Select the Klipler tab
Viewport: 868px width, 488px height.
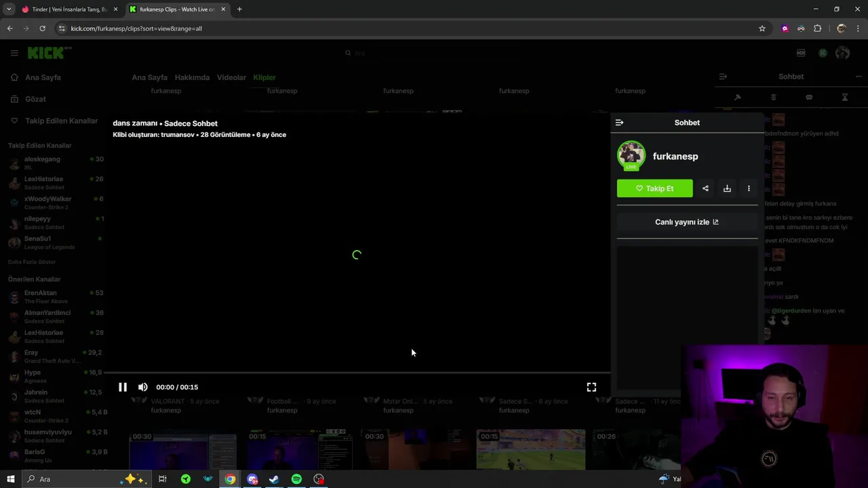click(x=264, y=77)
